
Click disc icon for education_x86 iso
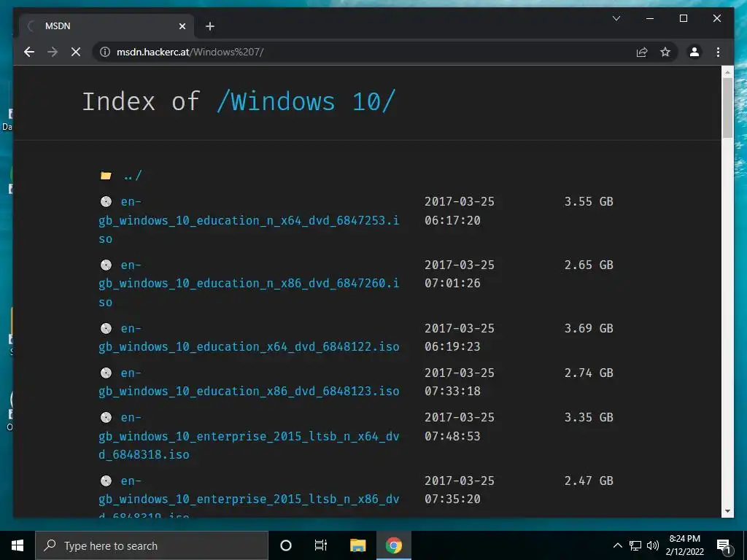click(x=106, y=373)
